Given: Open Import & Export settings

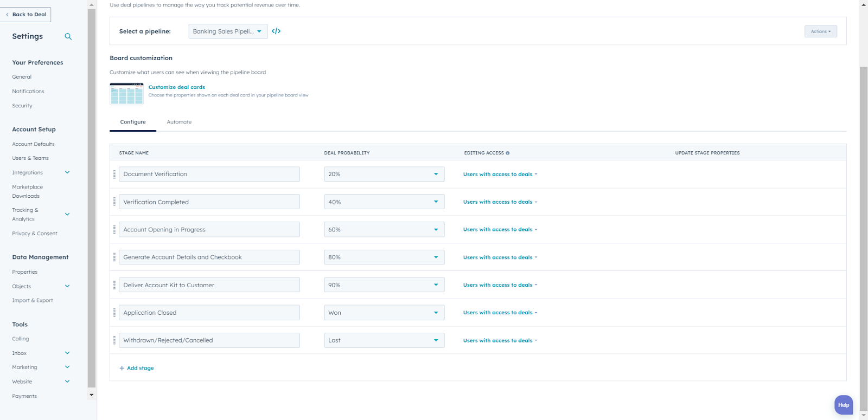Looking at the screenshot, I should pyautogui.click(x=33, y=300).
